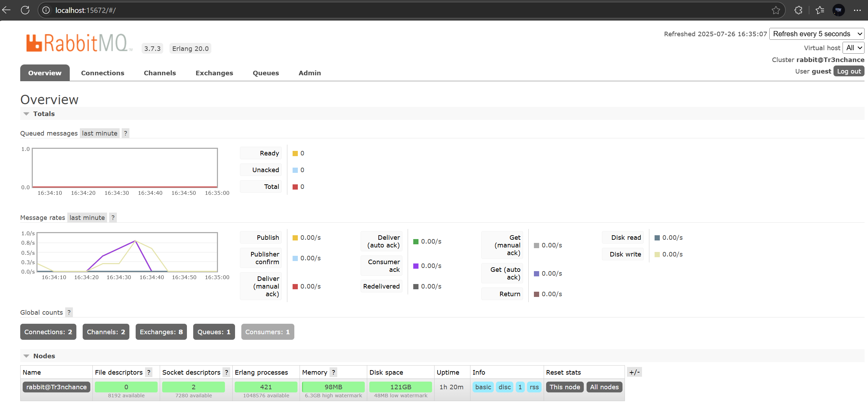Open node rabbit@Tr3nchance link

(x=56, y=387)
